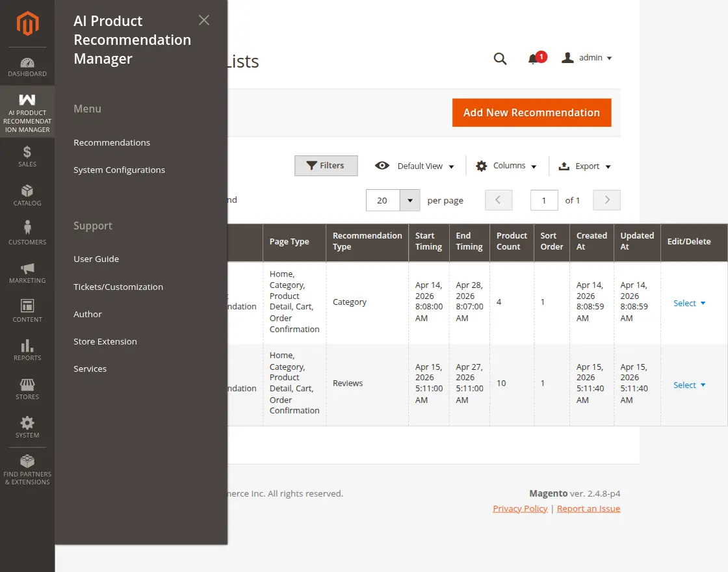Open the Privacy Policy link
Image resolution: width=728 pixels, height=572 pixels.
[x=520, y=508]
